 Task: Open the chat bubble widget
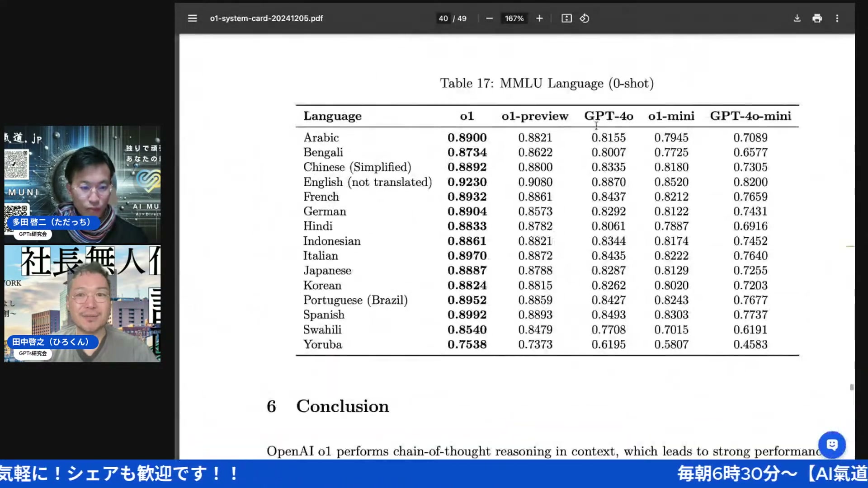click(x=832, y=445)
